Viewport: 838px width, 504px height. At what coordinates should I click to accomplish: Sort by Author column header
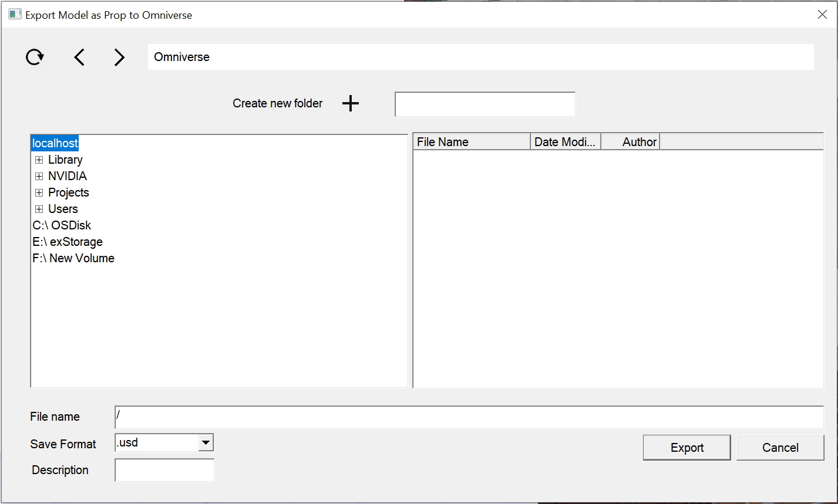click(631, 142)
